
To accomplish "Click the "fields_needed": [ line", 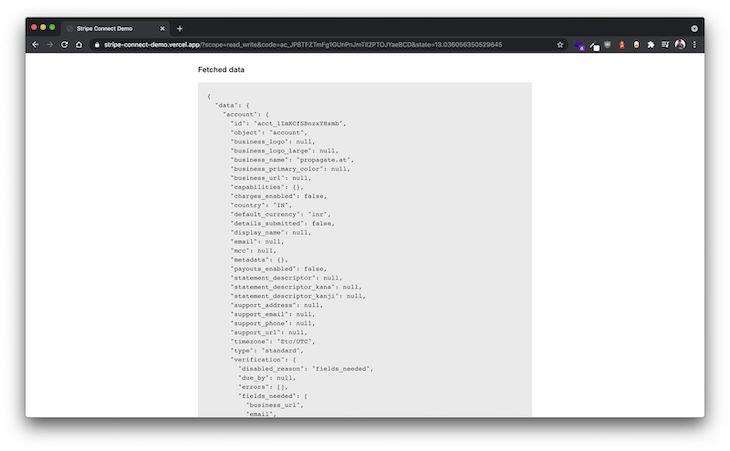I will coord(272,396).
